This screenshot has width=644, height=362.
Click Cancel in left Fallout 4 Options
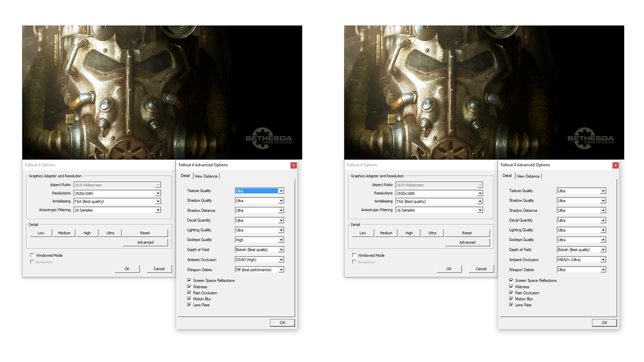[x=159, y=269]
